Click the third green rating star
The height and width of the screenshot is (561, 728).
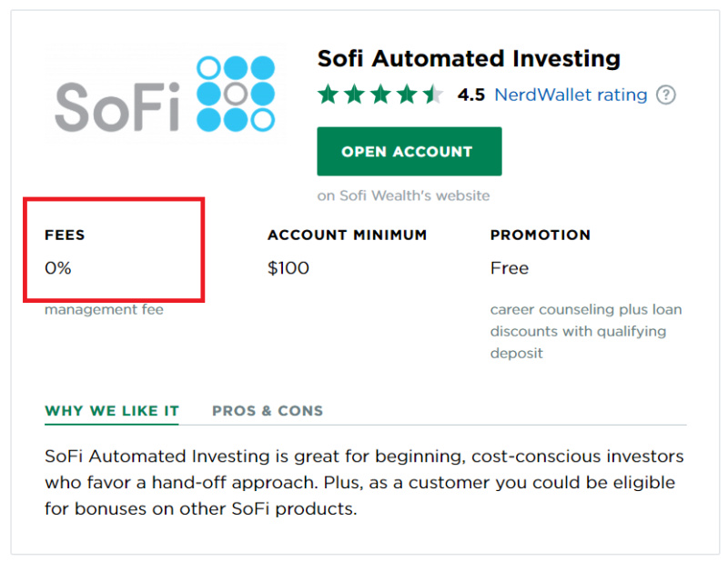(x=380, y=95)
